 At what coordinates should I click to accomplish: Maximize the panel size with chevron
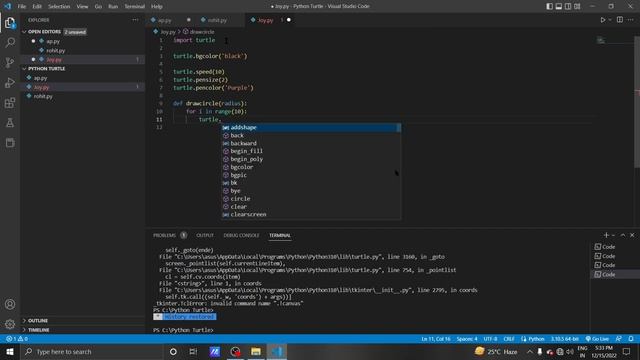(x=623, y=235)
